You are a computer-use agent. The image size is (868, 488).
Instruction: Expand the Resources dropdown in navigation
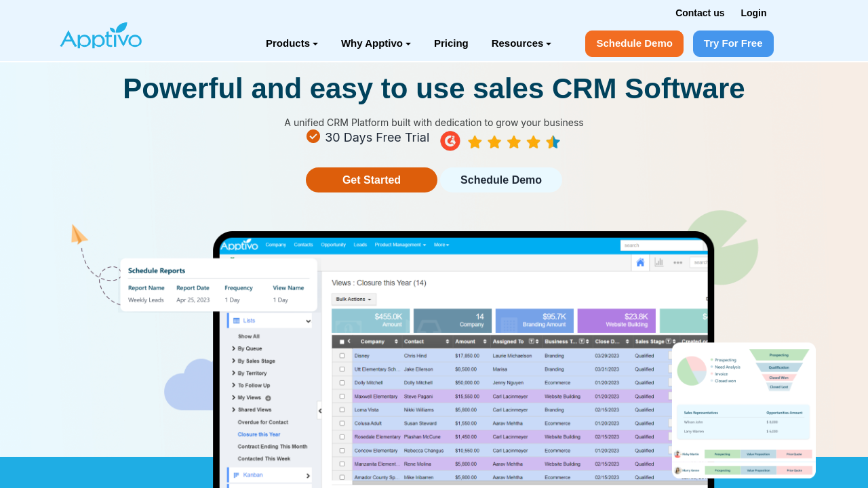(x=521, y=43)
